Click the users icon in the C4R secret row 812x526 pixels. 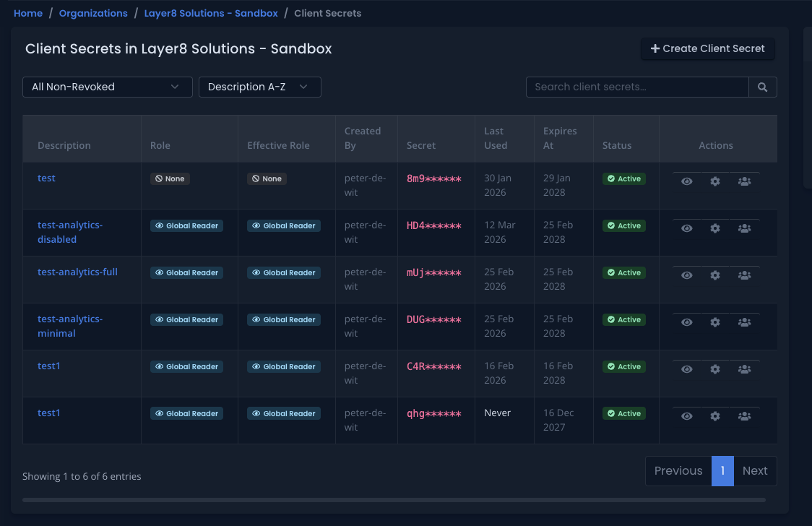pyautogui.click(x=744, y=369)
